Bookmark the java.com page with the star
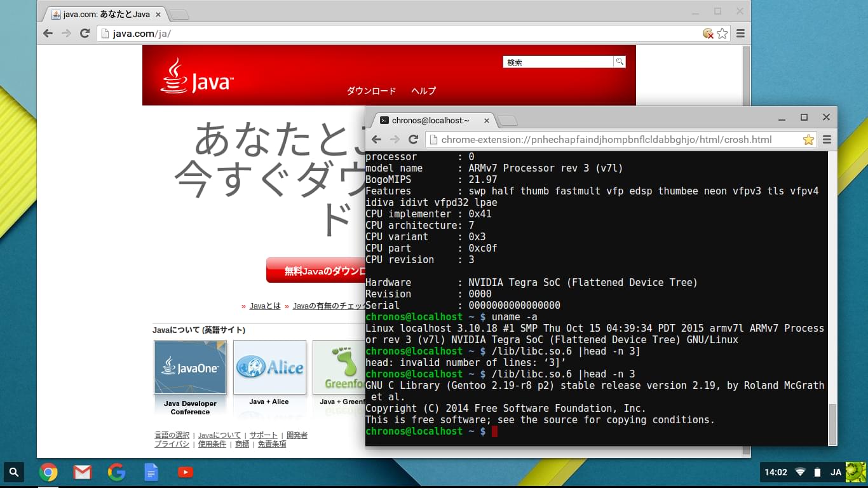Viewport: 868px width, 488px height. 722,34
